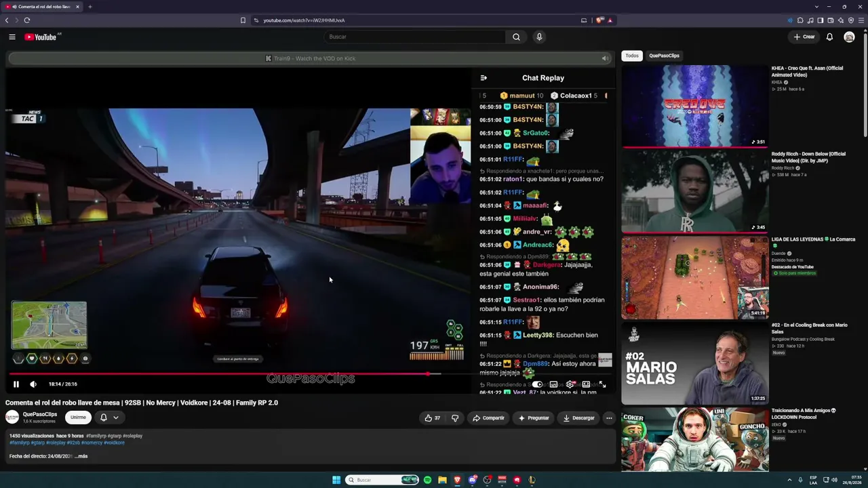The height and width of the screenshot is (488, 868).
Task: Click the Descargar download button
Action: pyautogui.click(x=578, y=418)
